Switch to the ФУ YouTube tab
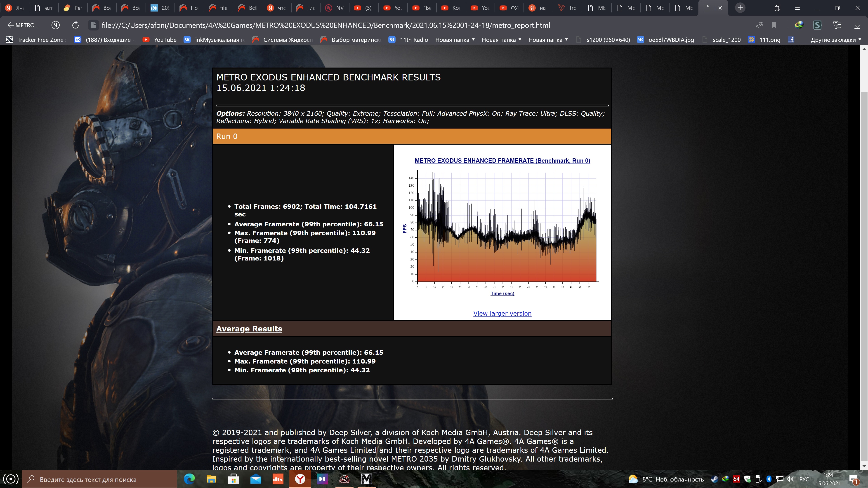This screenshot has height=488, width=868. (x=509, y=8)
